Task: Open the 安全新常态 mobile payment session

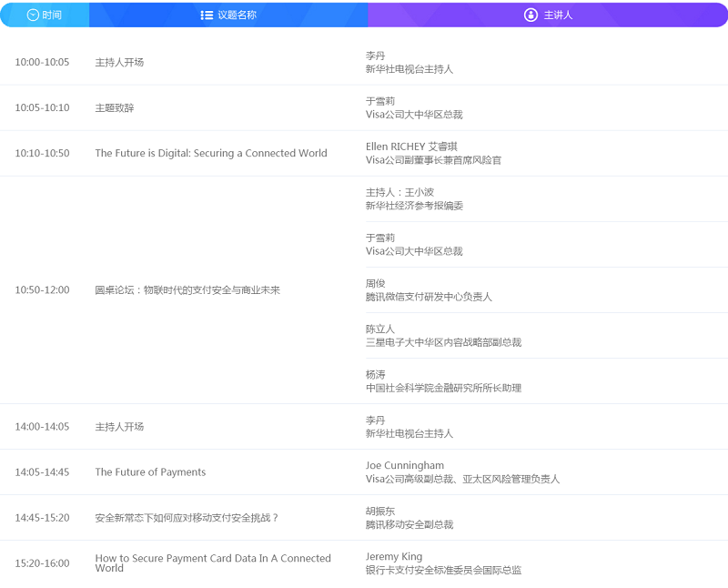Action: pos(187,517)
